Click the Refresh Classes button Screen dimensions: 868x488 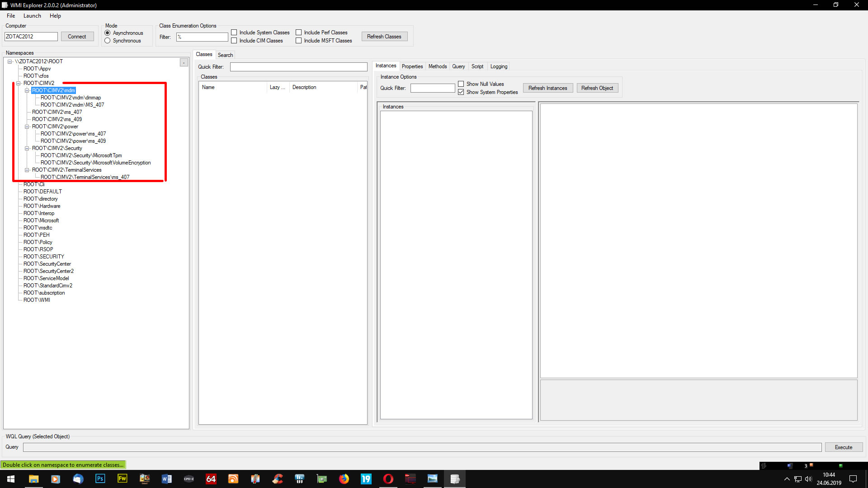pyautogui.click(x=384, y=37)
